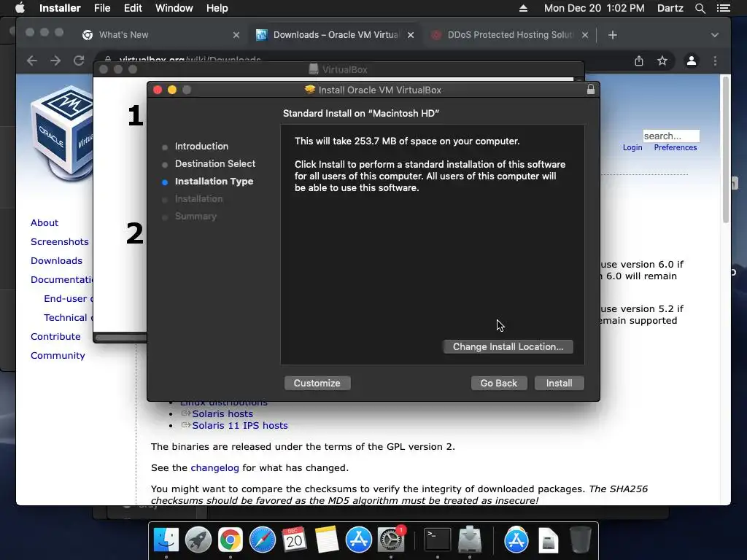Screen dimensions: 747x560
Task: Open the Solaris 11 IPS hosts link
Action: (x=239, y=426)
